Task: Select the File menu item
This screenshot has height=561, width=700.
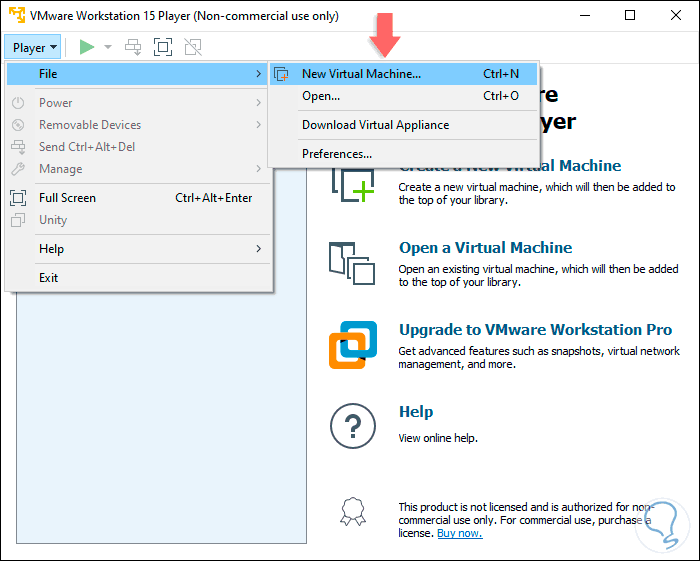Action: [137, 74]
